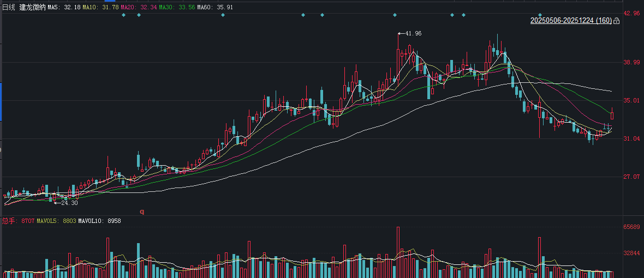Open the 20250506-20251224 date range link
Viewport: 644px width, 278px height.
[x=571, y=21]
